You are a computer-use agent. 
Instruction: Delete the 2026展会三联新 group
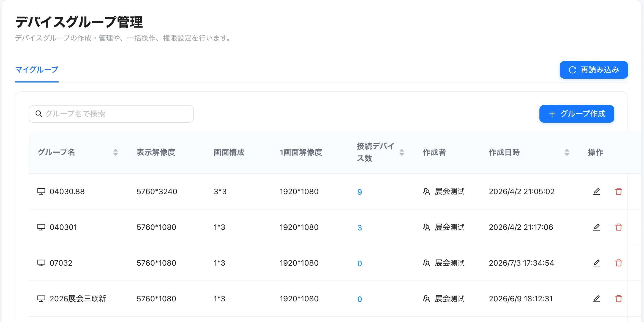[x=618, y=299]
